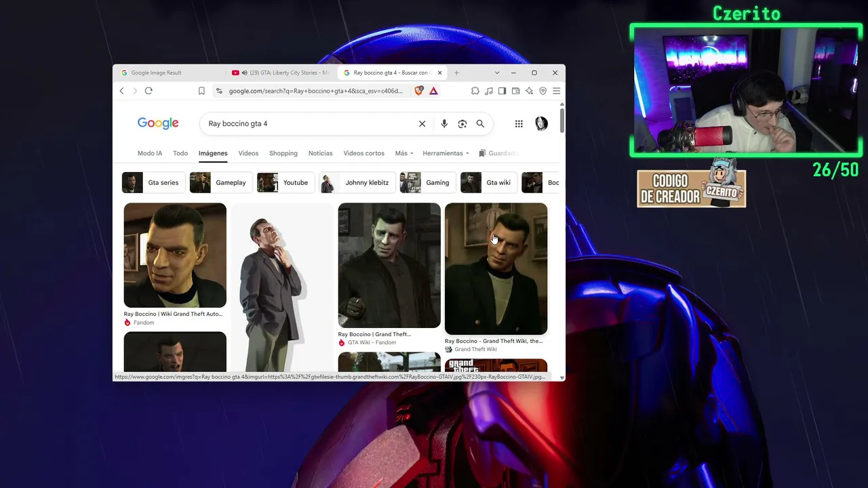Filter images by Johnny klebitz chip

[357, 182]
